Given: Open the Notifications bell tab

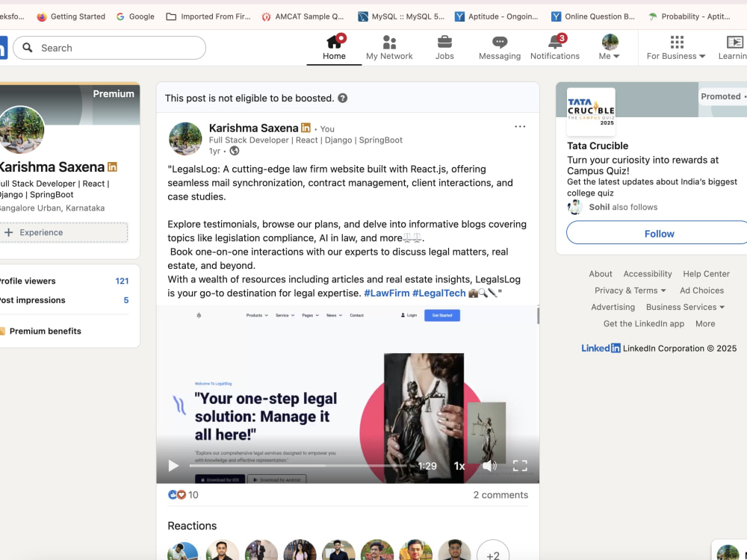Looking at the screenshot, I should tap(555, 48).
